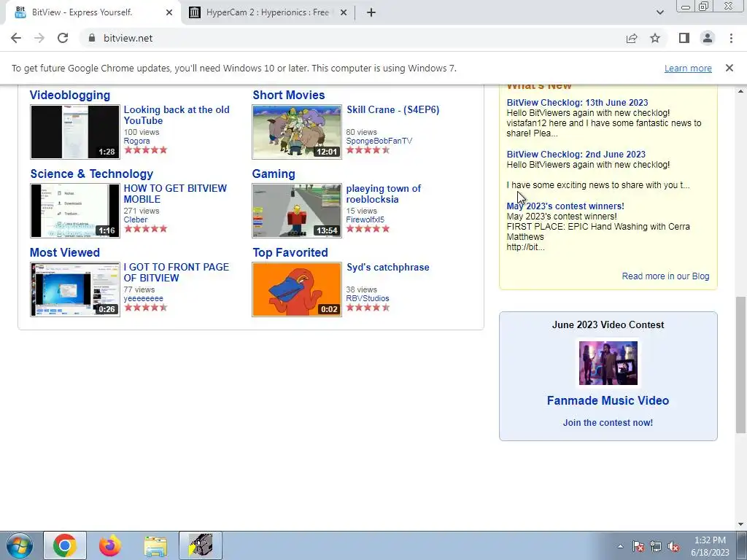The height and width of the screenshot is (560, 747).
Task: Open the Chrome profile avatar
Action: (x=708, y=38)
